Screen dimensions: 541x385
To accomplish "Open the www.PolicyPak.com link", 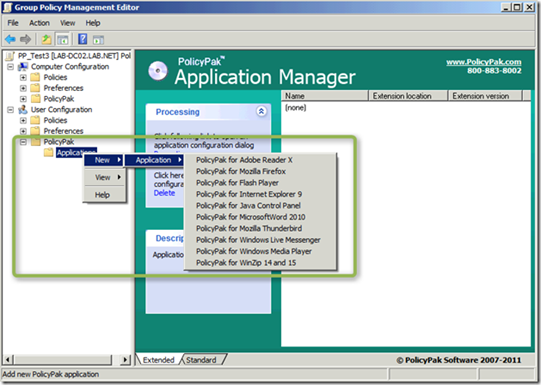I will (x=484, y=62).
